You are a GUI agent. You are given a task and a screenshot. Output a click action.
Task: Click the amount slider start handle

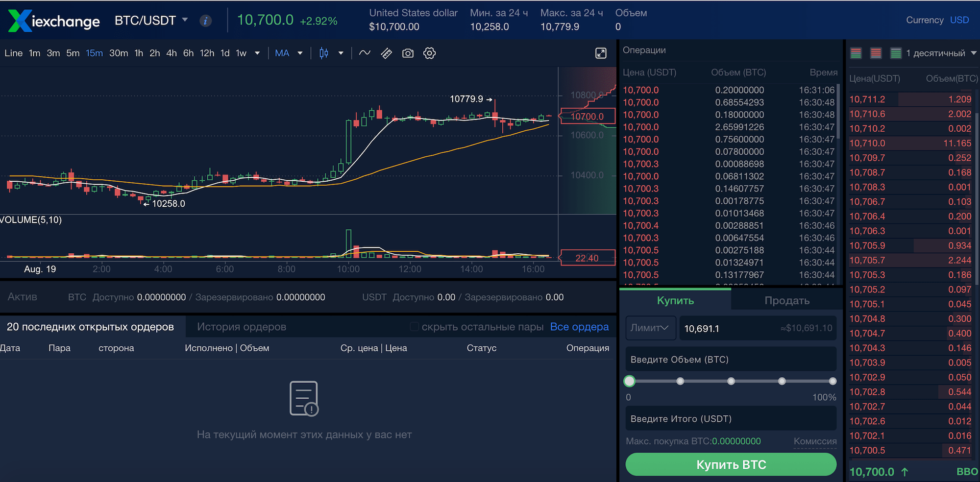630,381
